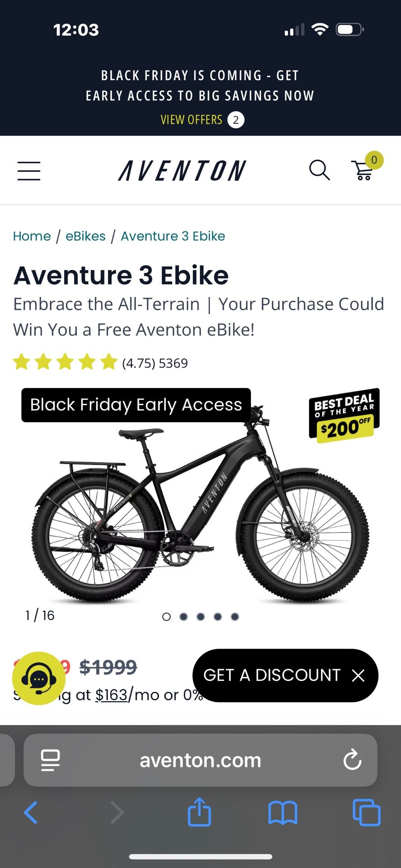This screenshot has width=401, height=868.
Task: Reload the aventon.com page
Action: (352, 760)
